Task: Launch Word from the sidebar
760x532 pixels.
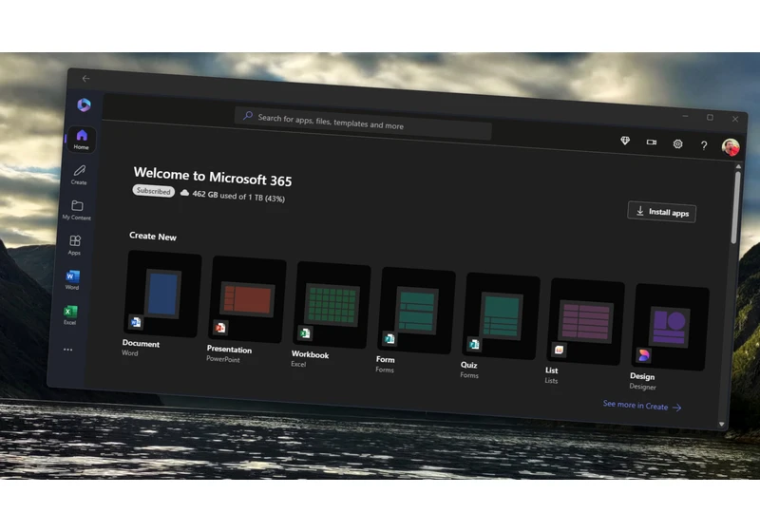Action: tap(72, 279)
